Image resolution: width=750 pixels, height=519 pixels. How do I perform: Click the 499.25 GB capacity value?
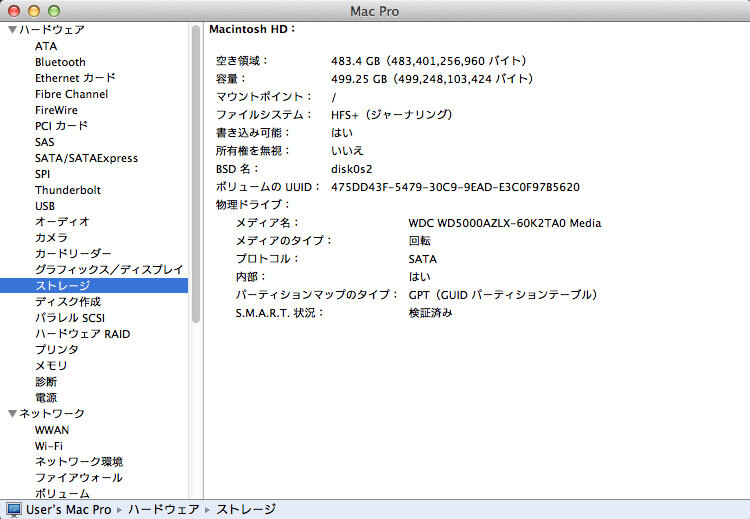point(432,79)
